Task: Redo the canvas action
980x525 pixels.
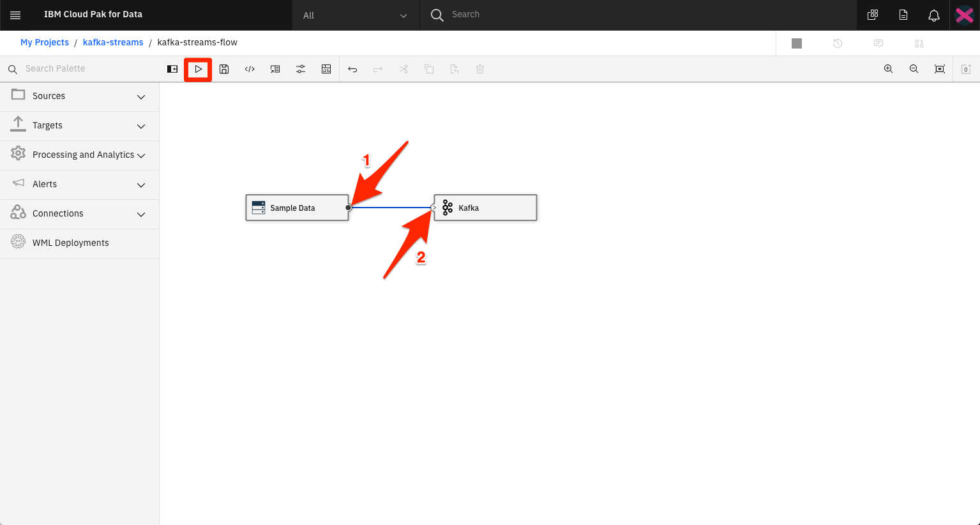Action: tap(378, 69)
